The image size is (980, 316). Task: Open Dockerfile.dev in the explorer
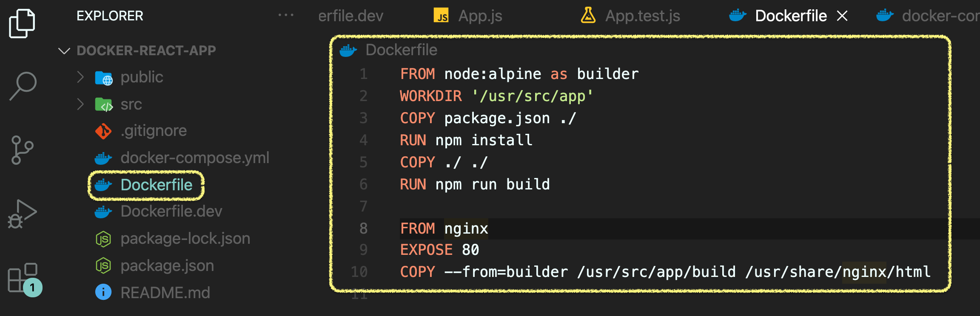coord(171,211)
